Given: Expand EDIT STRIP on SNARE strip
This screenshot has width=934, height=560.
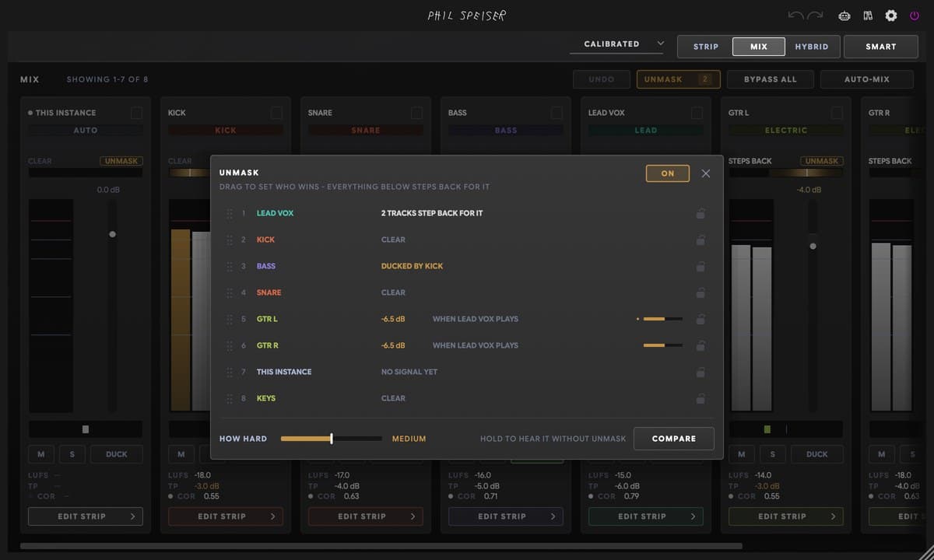Looking at the screenshot, I should pyautogui.click(x=366, y=516).
